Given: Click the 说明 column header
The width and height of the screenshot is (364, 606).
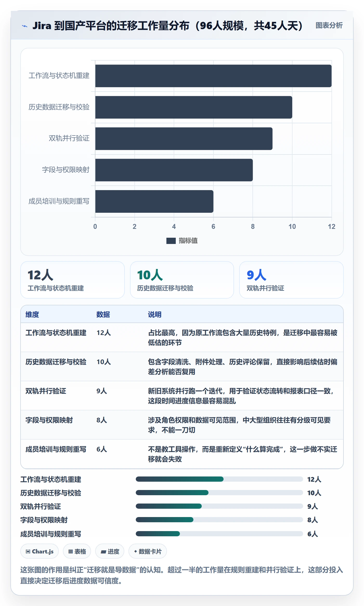Looking at the screenshot, I should point(155,314).
